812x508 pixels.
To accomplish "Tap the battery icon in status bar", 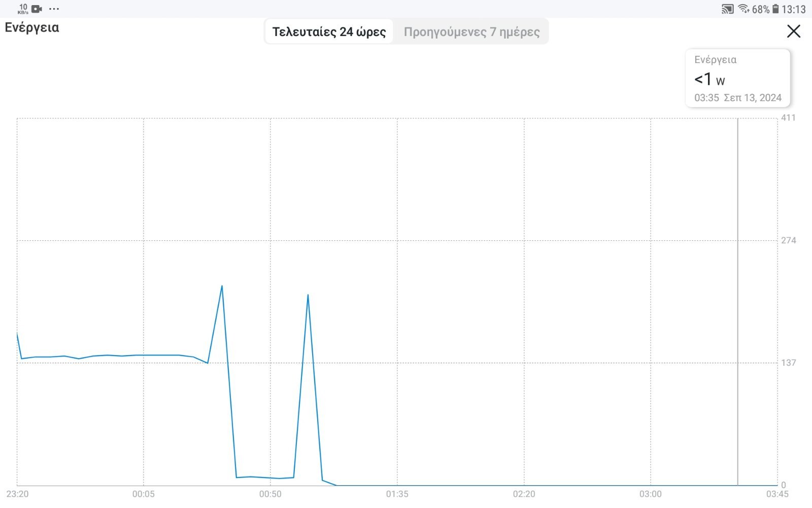I will [775, 9].
